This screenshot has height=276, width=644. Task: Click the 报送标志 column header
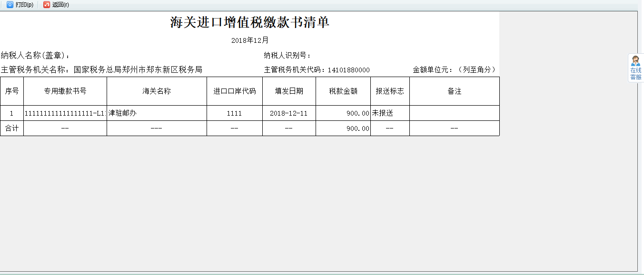click(x=390, y=90)
